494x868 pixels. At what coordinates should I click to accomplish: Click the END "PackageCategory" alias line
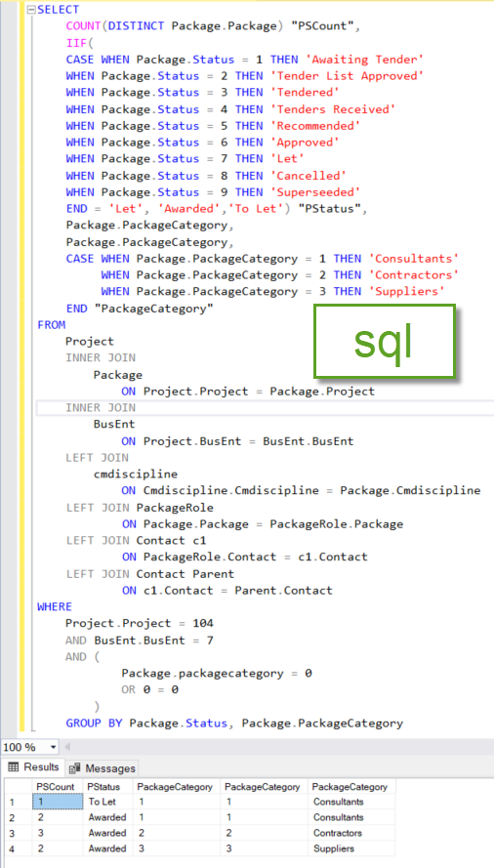[140, 309]
